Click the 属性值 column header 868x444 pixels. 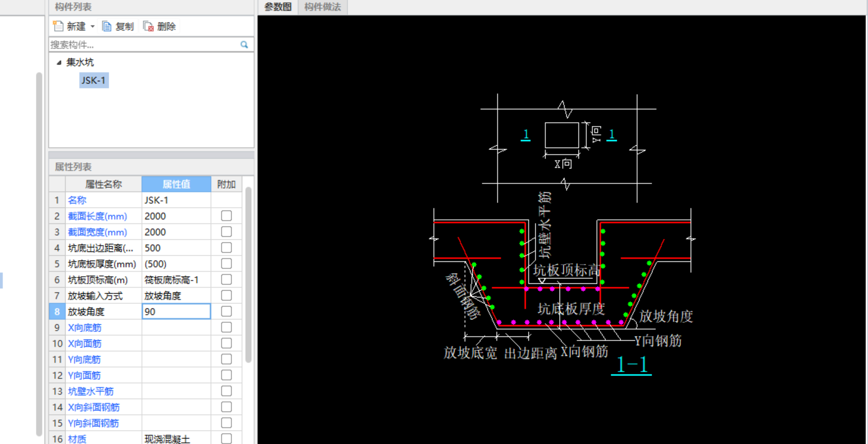(176, 184)
